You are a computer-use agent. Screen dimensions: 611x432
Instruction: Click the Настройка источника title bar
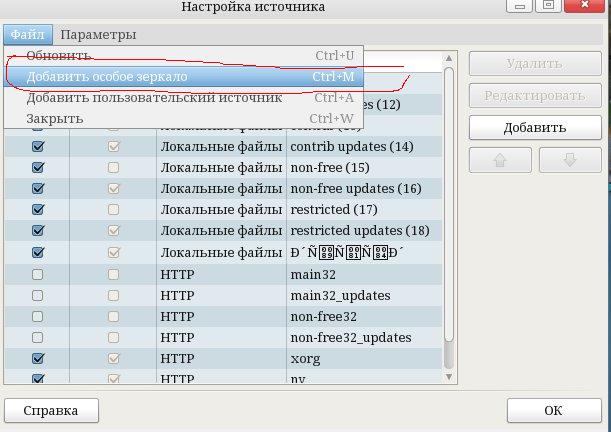pos(253,7)
